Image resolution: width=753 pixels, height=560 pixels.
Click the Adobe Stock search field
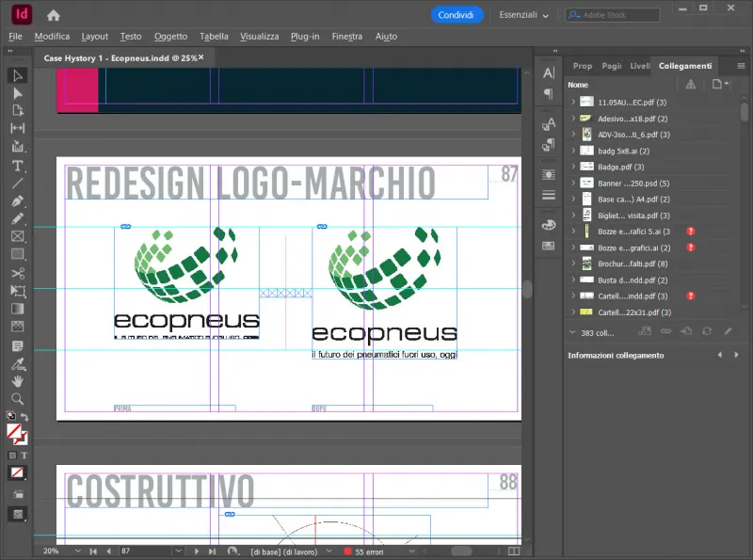pyautogui.click(x=613, y=15)
